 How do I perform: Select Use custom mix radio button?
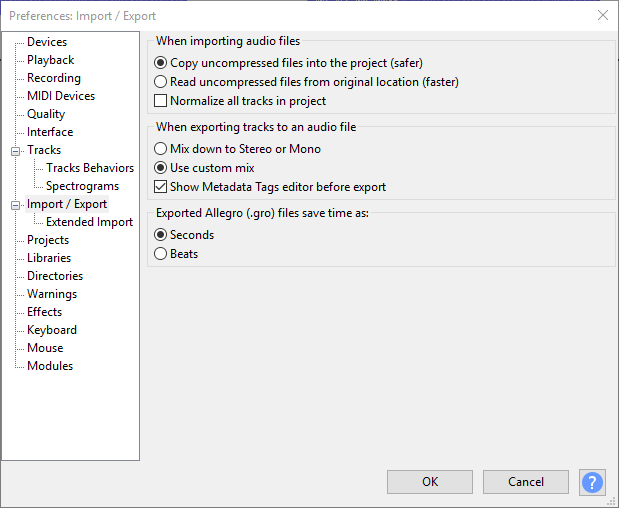161,168
